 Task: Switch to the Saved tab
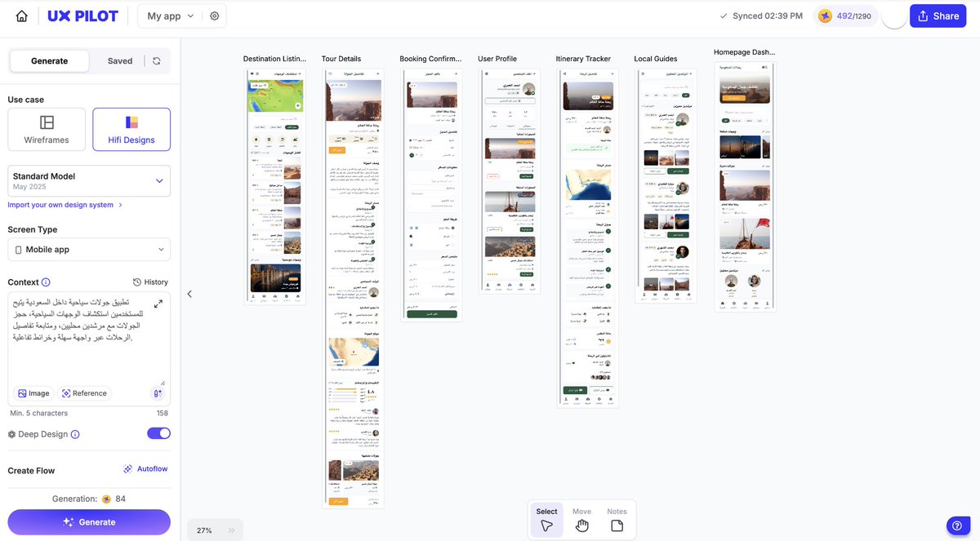point(120,61)
